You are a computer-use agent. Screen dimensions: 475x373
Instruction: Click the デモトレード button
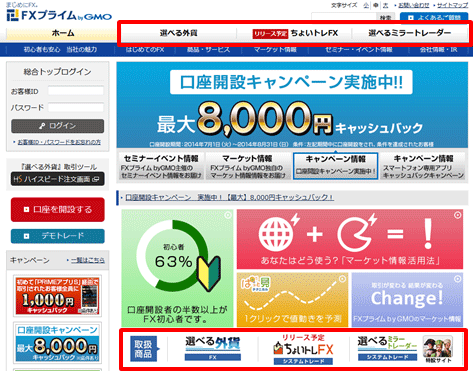[x=58, y=236]
